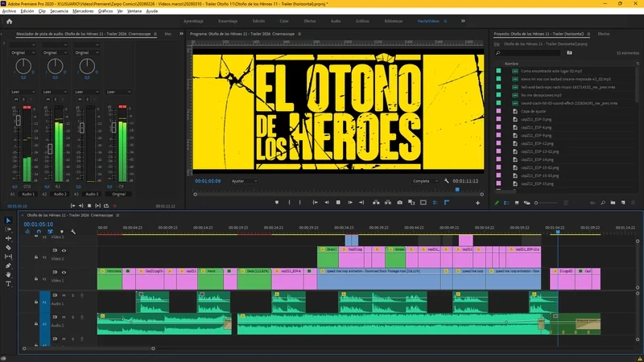The image size is (644, 362).
Task: Switch to Color workspace tab
Action: 284,21
